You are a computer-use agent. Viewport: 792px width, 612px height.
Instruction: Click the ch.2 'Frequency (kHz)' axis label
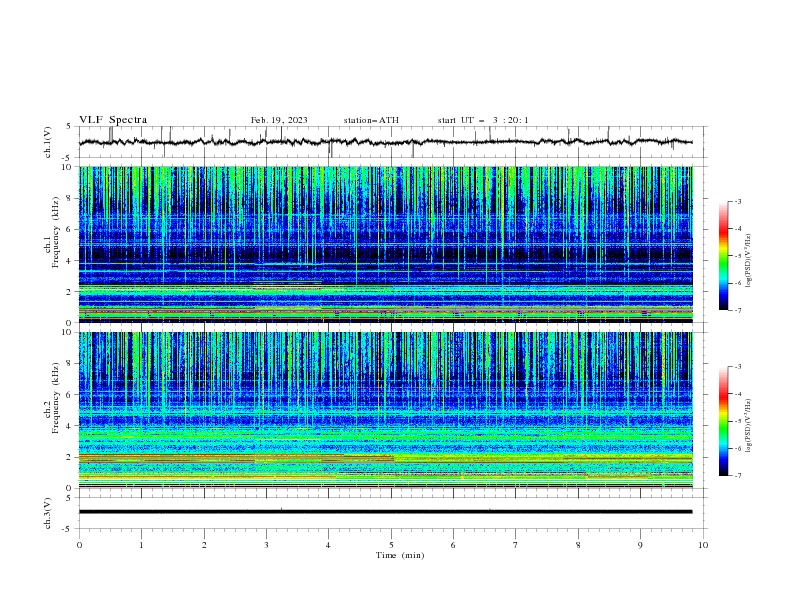point(55,398)
